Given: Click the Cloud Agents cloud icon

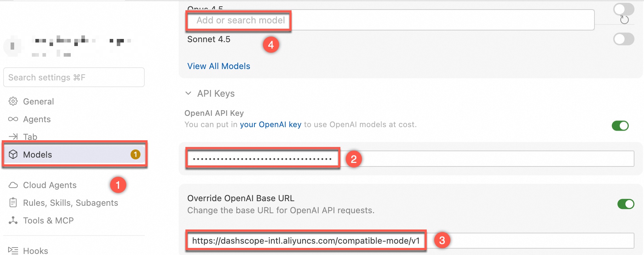Looking at the screenshot, I should pos(13,185).
